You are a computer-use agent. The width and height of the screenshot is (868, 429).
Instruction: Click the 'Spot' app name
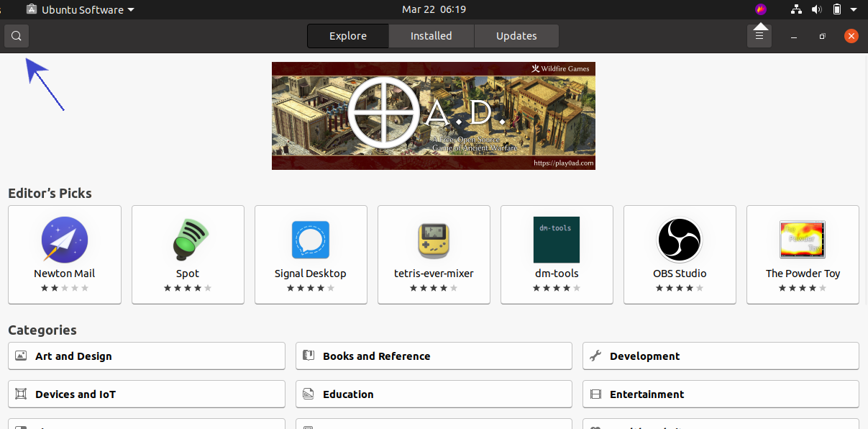pos(188,274)
